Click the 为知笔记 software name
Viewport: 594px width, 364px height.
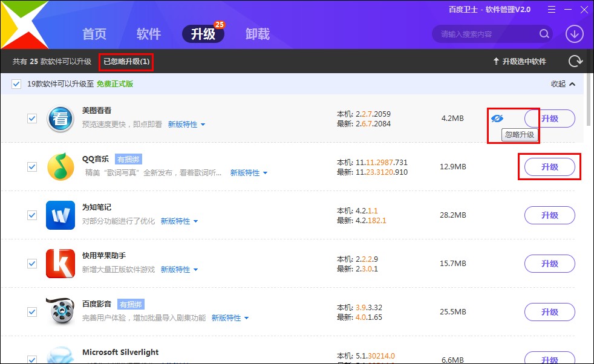click(x=97, y=207)
